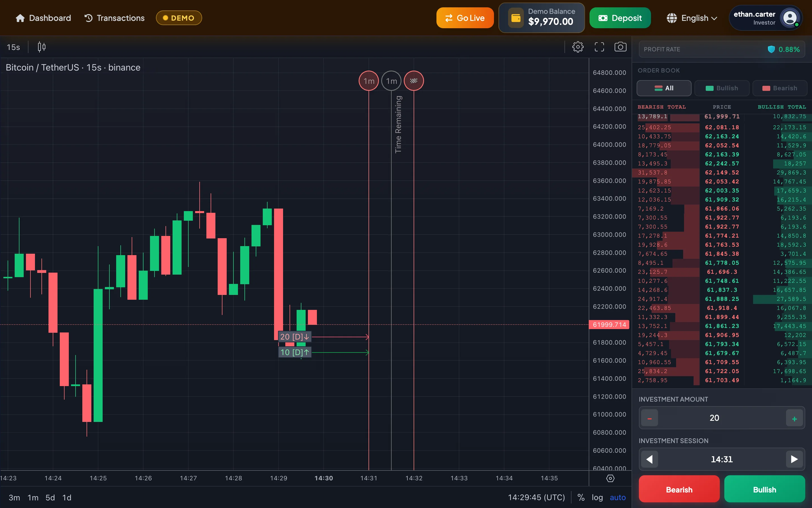The height and width of the screenshot is (508, 812).
Task: Take a chart snapshot with camera icon
Action: [620, 47]
